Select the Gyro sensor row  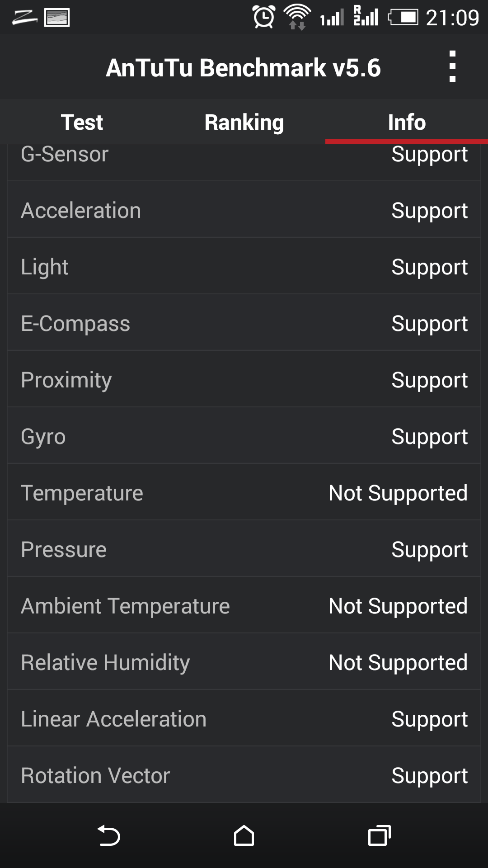[x=244, y=436]
